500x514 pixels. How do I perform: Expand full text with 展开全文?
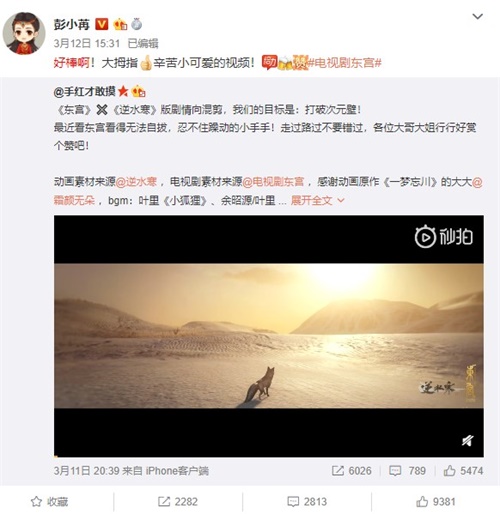pos(317,200)
